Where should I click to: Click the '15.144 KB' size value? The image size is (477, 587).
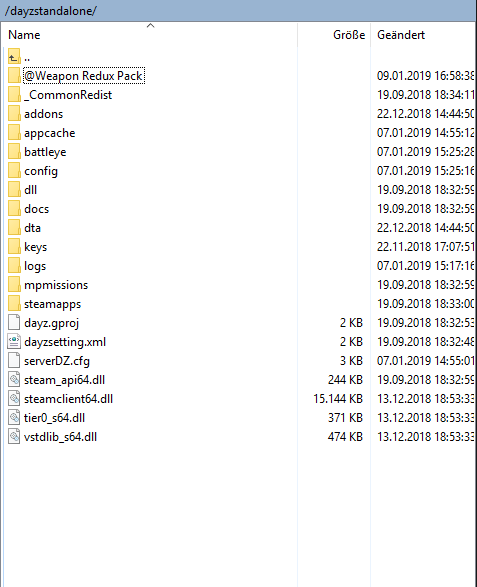click(338, 399)
